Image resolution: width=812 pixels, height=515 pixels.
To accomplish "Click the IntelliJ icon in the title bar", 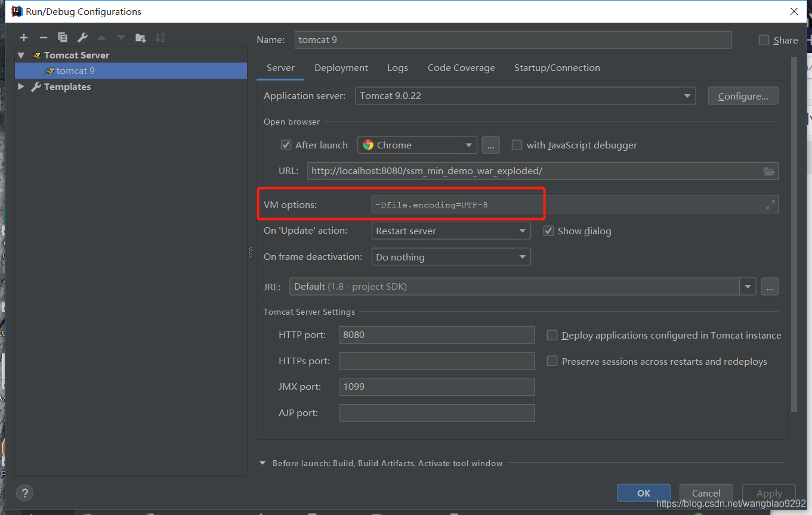I will pyautogui.click(x=17, y=11).
